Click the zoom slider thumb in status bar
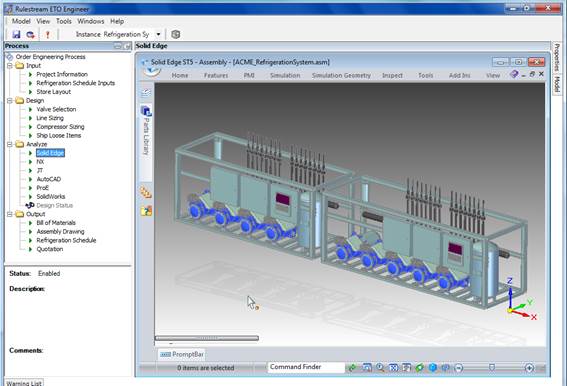The image size is (567, 386). pos(492,368)
